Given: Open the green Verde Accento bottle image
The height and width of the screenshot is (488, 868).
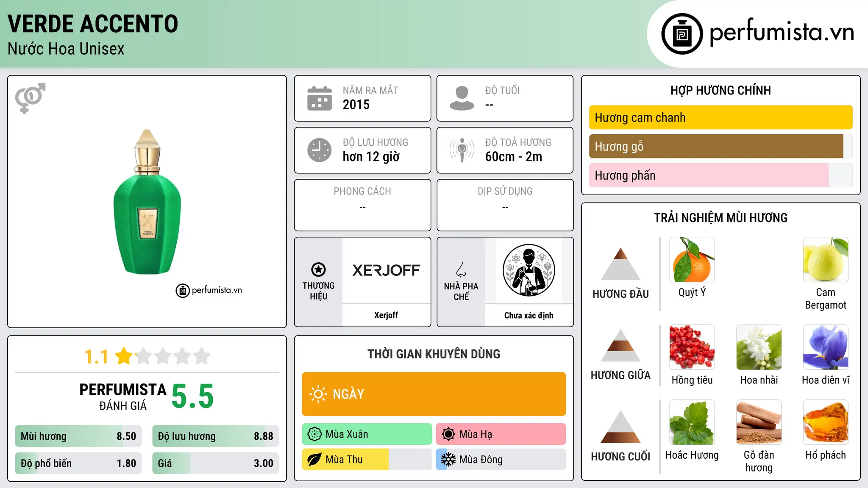Looking at the screenshot, I should [x=147, y=202].
